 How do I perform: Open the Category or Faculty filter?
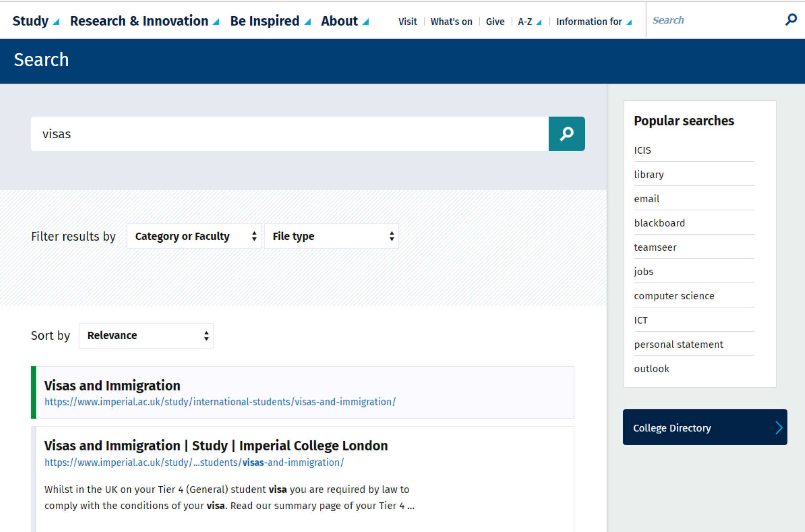coord(194,236)
